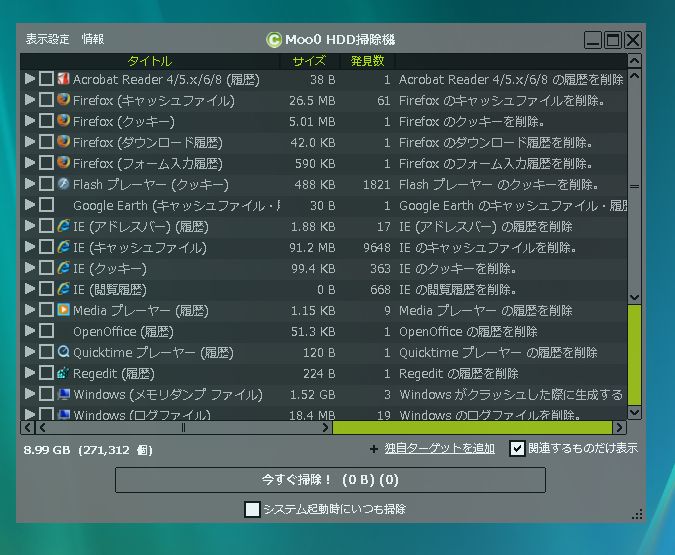
Task: Click the IE icon in the 0 B row
Action: click(x=63, y=288)
